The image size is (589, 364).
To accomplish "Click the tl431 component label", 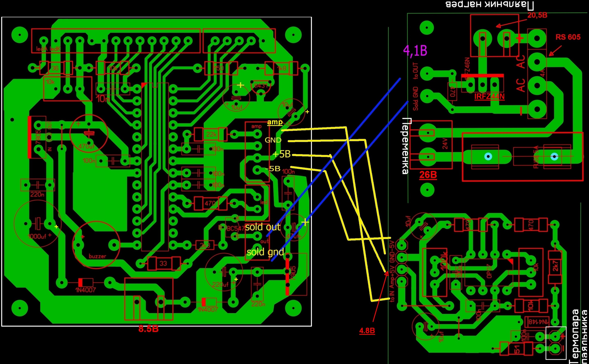I will click(261, 85).
